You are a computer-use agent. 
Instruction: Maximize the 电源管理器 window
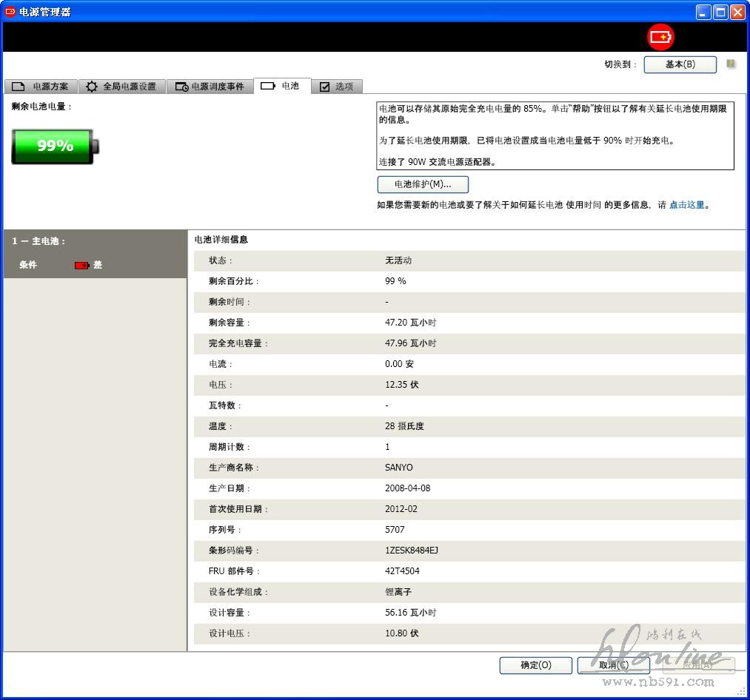pos(720,12)
